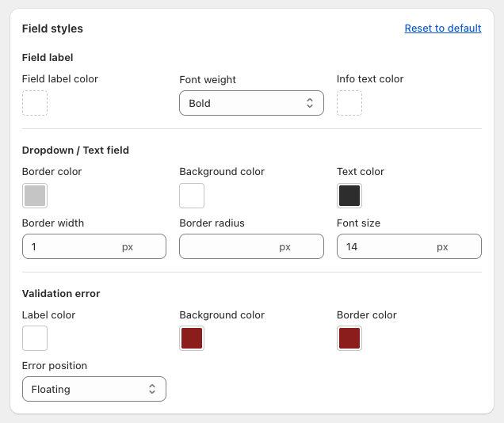Open Dropdown Background color white swatch

192,196
